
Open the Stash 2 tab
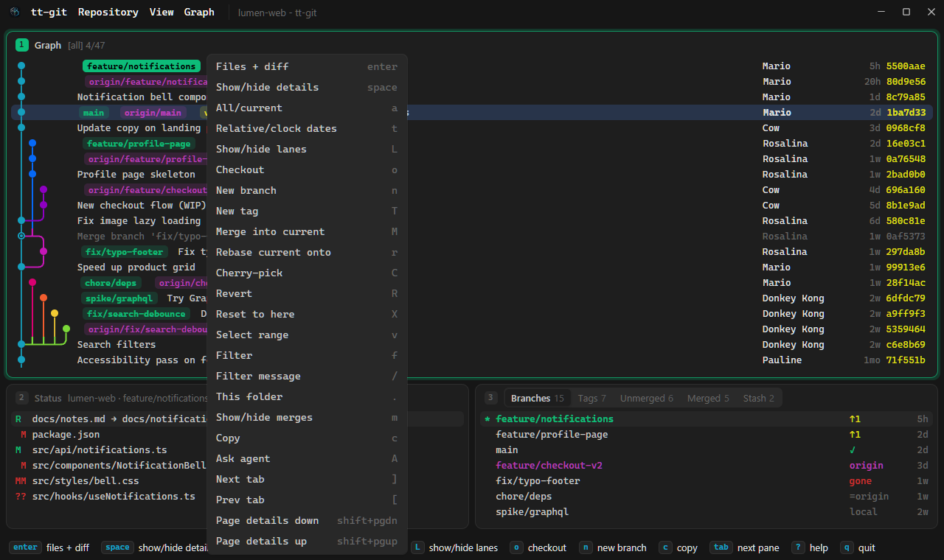point(758,398)
